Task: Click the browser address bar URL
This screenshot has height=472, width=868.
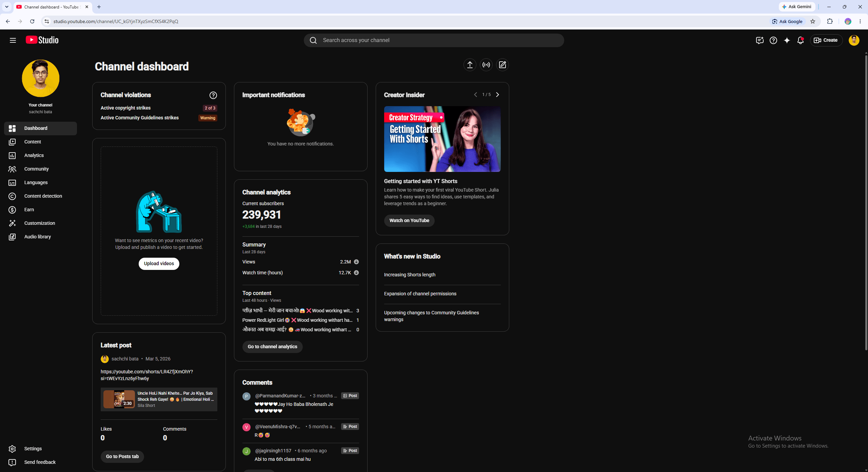Action: pyautogui.click(x=116, y=21)
